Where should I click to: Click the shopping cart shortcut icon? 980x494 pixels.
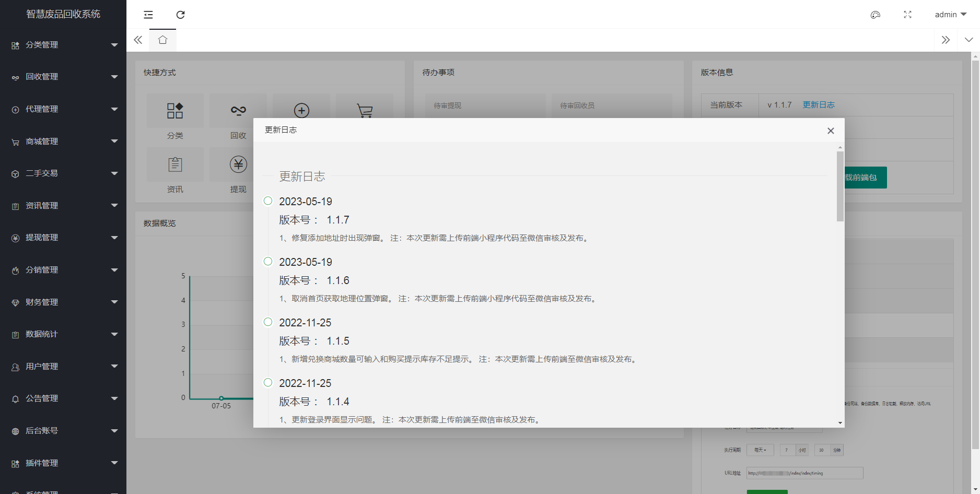[x=365, y=111]
